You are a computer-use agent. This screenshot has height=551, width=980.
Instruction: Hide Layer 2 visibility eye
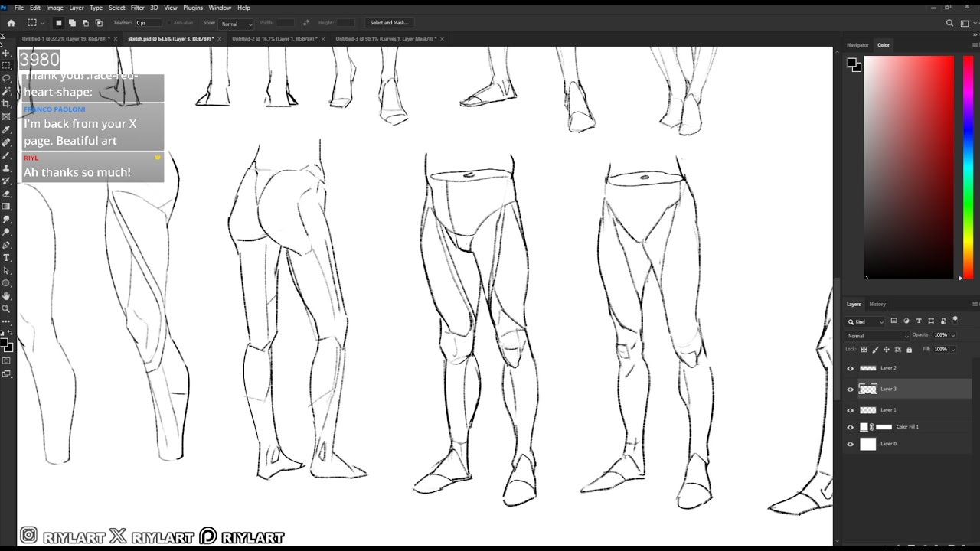click(850, 368)
